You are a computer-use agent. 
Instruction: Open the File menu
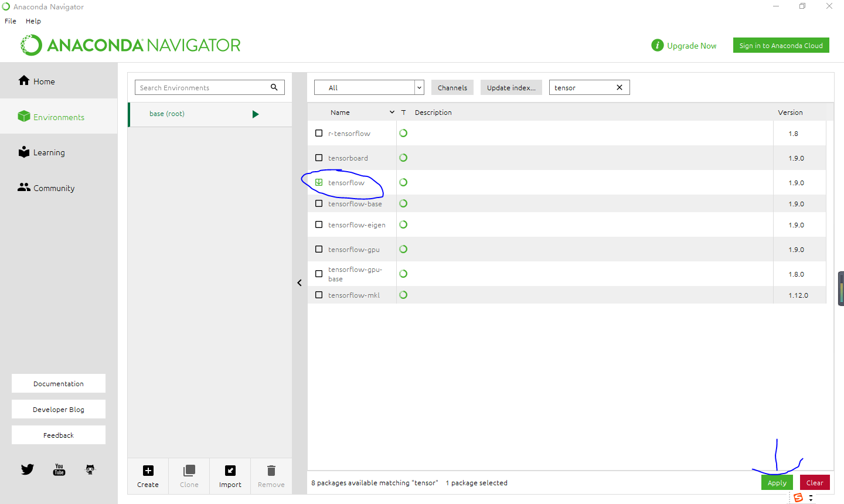(11, 21)
